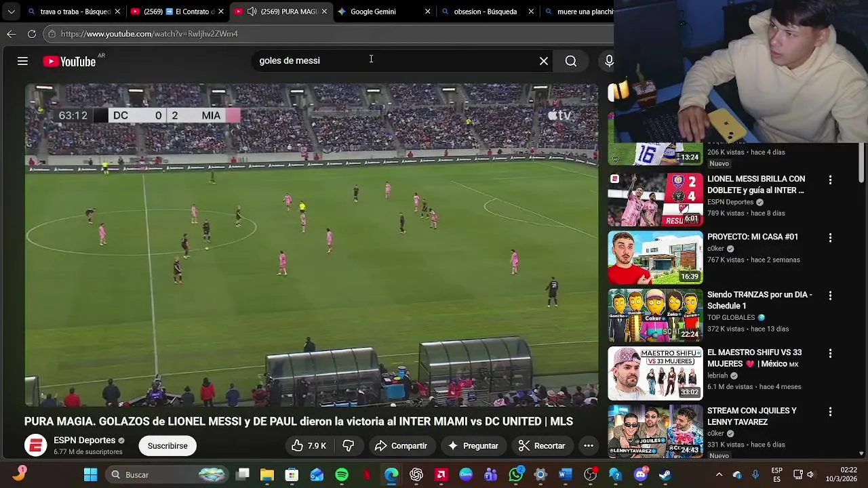Run search with the magnifier button
Screen dimensions: 868x488
coord(571,61)
